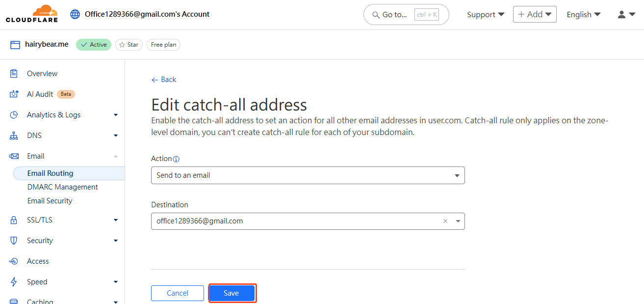Image resolution: width=644 pixels, height=304 pixels.
Task: Click the Security shield icon
Action: click(14, 241)
